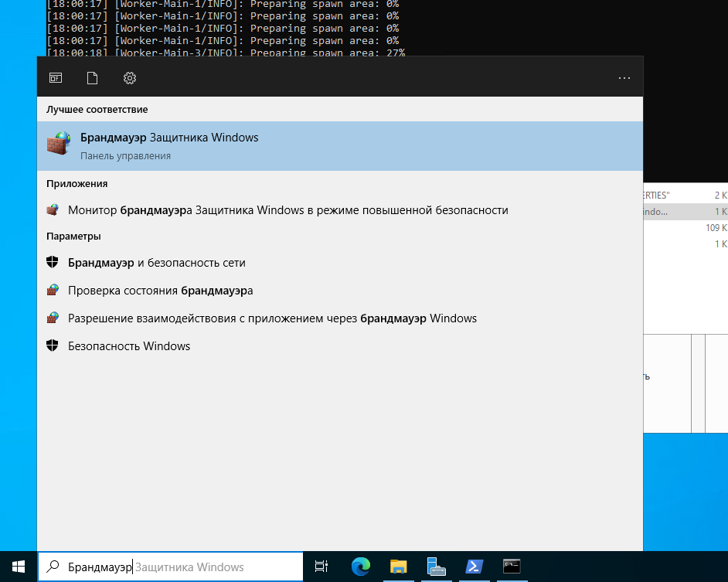Open Проверка состояния брандмауэра
This screenshot has width=728, height=582.
point(340,291)
